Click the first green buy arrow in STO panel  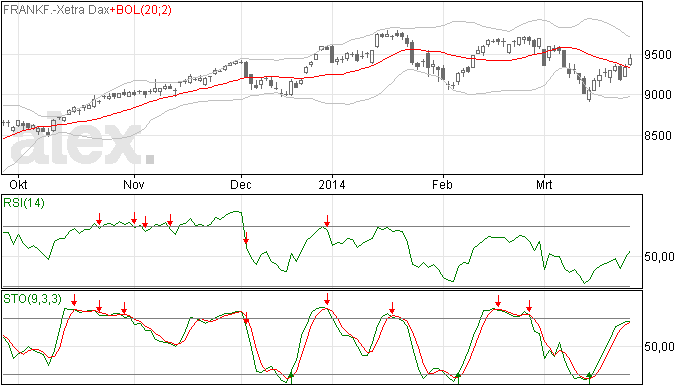pos(290,378)
